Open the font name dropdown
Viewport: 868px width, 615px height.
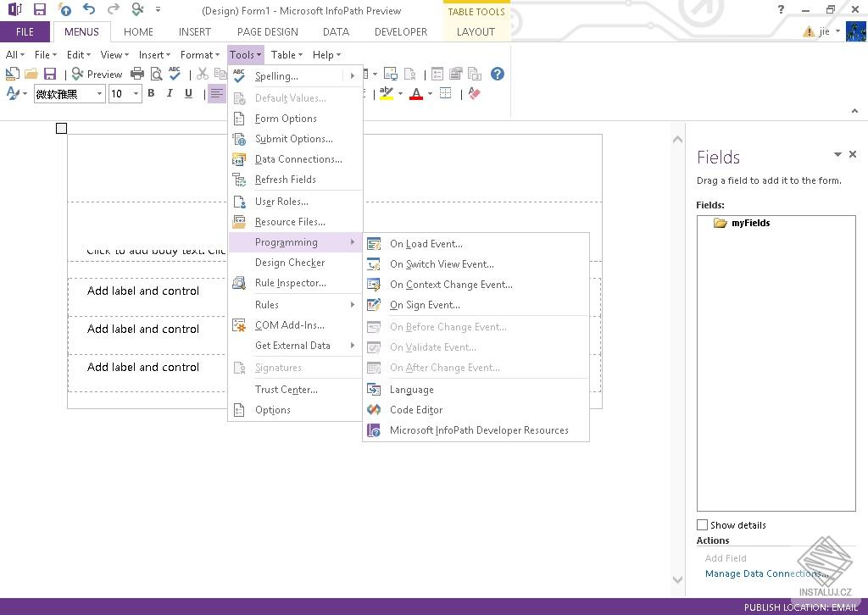(x=100, y=93)
